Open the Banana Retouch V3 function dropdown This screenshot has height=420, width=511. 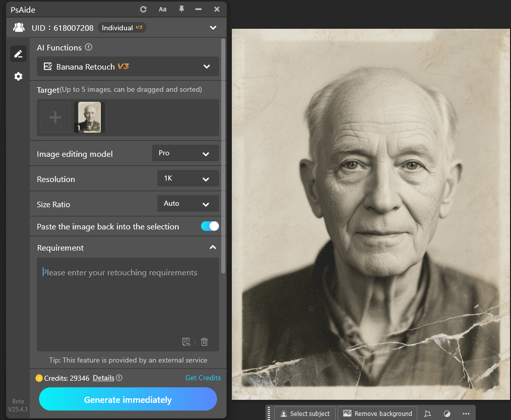pos(127,66)
